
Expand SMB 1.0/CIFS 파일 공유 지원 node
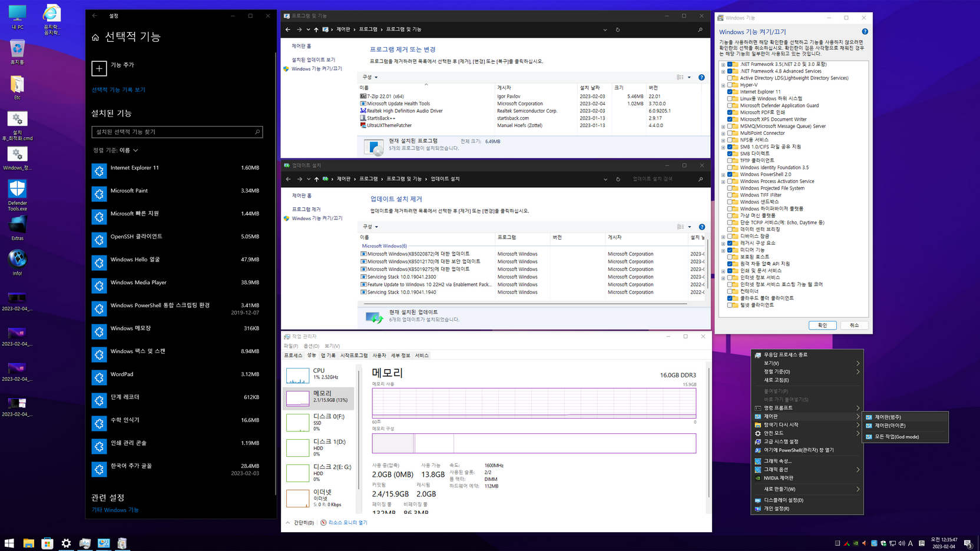(723, 147)
